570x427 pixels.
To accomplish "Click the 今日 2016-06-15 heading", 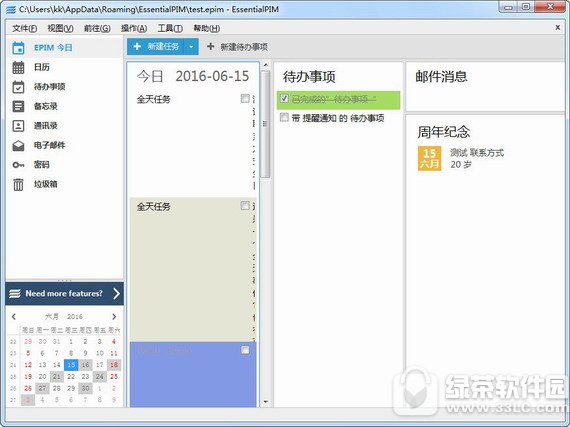I will coord(193,76).
